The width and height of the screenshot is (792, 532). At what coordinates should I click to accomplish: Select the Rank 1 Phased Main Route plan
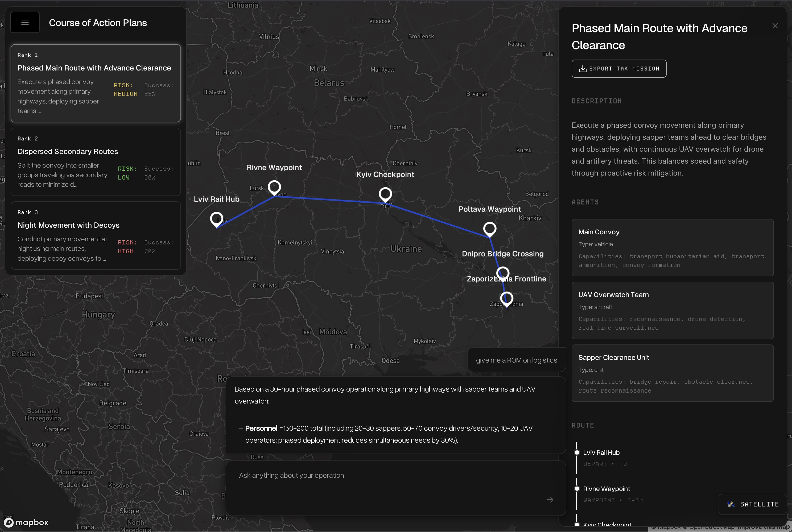[x=95, y=83]
